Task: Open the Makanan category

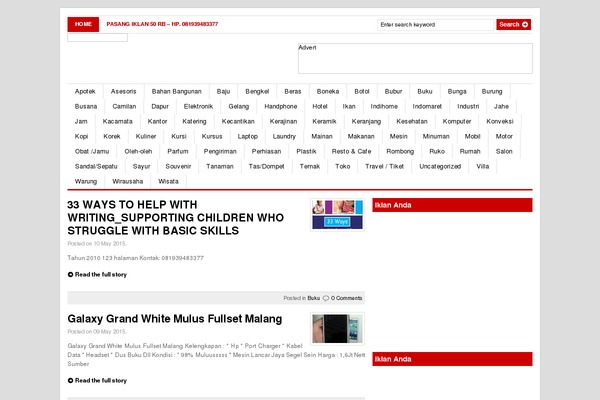Action: click(361, 136)
